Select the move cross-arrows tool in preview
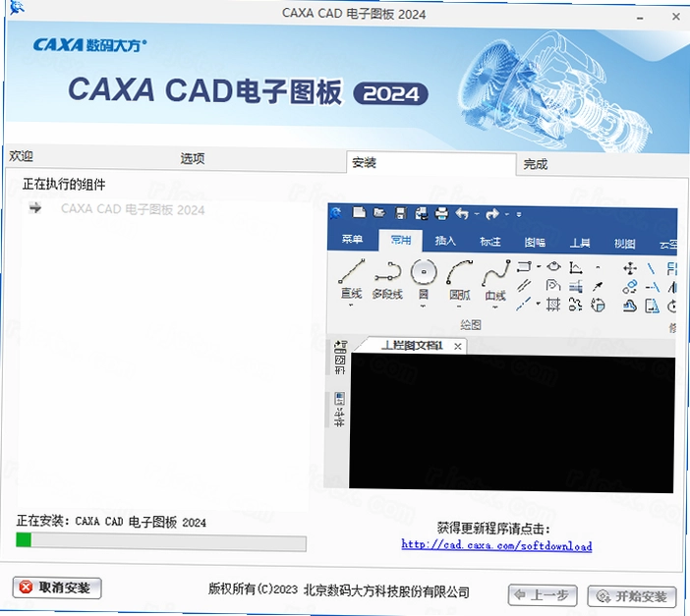The height and width of the screenshot is (616, 690). point(630,268)
